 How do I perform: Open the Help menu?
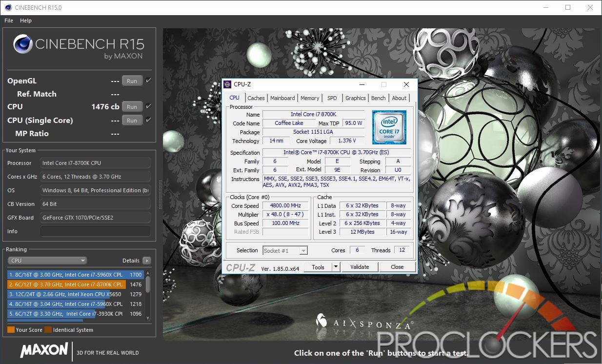tap(26, 20)
